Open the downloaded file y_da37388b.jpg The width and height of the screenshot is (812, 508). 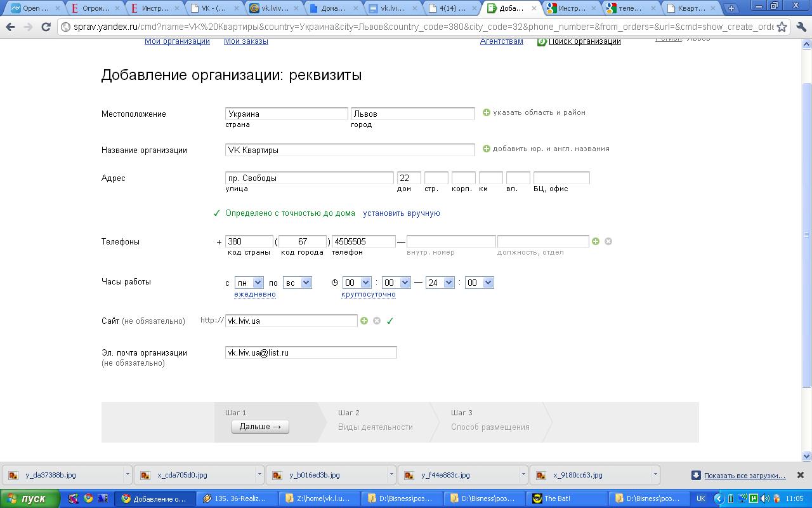coord(62,475)
